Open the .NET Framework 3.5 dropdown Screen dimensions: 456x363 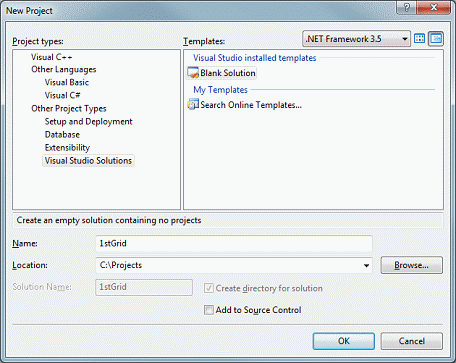point(356,39)
